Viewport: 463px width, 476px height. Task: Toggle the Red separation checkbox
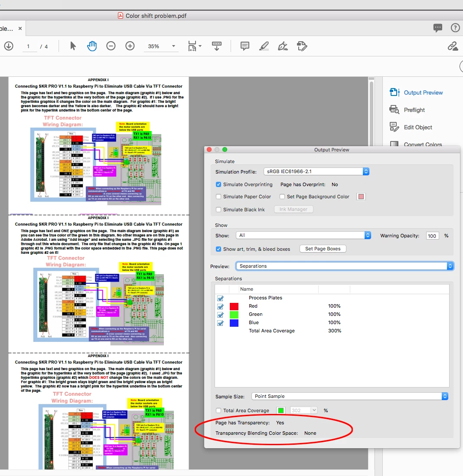pyautogui.click(x=220, y=306)
